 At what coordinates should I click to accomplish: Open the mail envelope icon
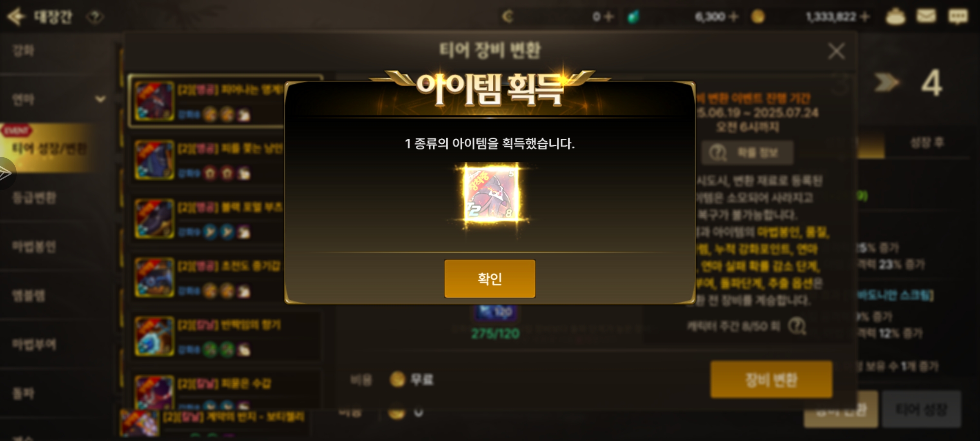(926, 16)
